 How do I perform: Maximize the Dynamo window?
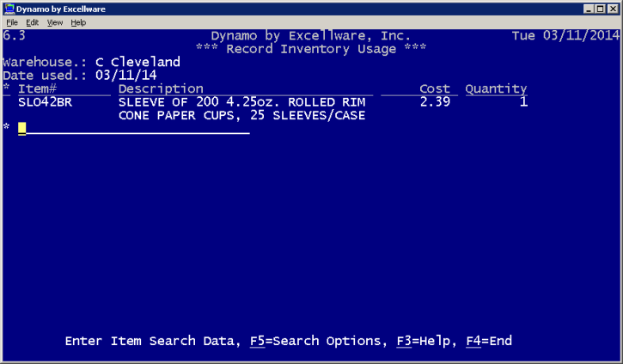coord(601,9)
